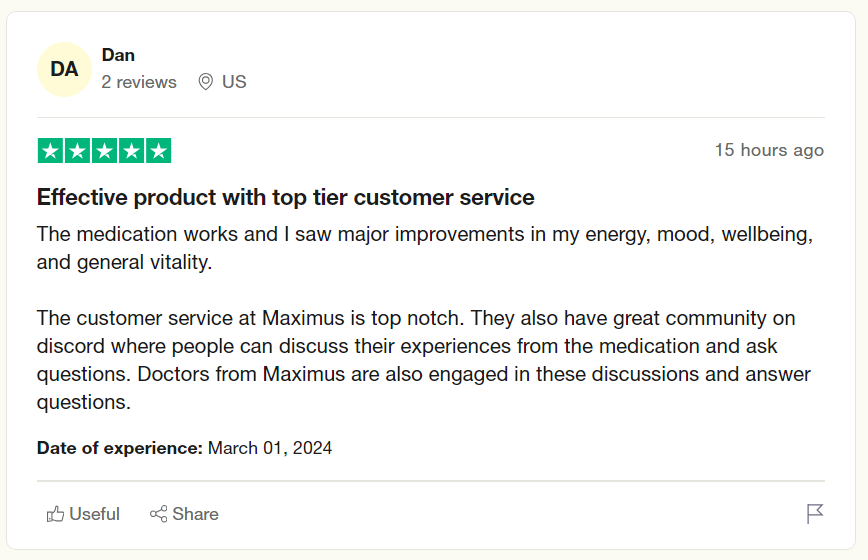Open the "Effective product with top tier" review title

coord(286,197)
